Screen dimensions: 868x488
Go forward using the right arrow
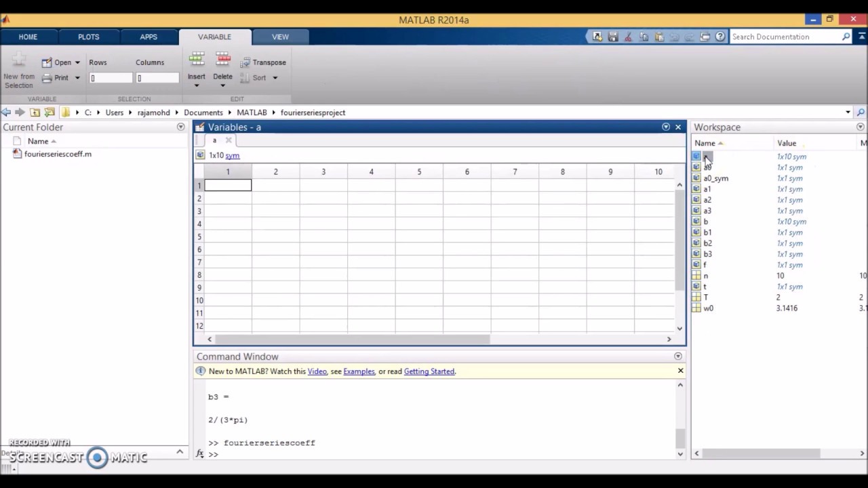(x=20, y=113)
